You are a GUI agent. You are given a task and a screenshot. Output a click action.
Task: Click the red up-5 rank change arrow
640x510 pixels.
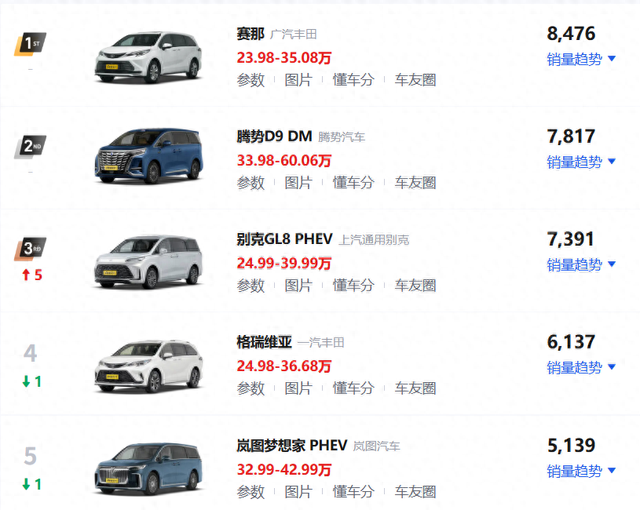[x=32, y=275]
